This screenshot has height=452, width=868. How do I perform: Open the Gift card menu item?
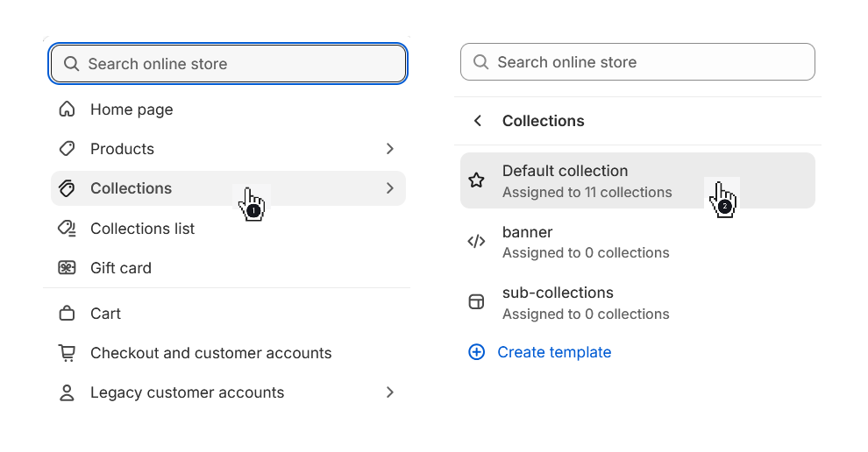pos(228,268)
